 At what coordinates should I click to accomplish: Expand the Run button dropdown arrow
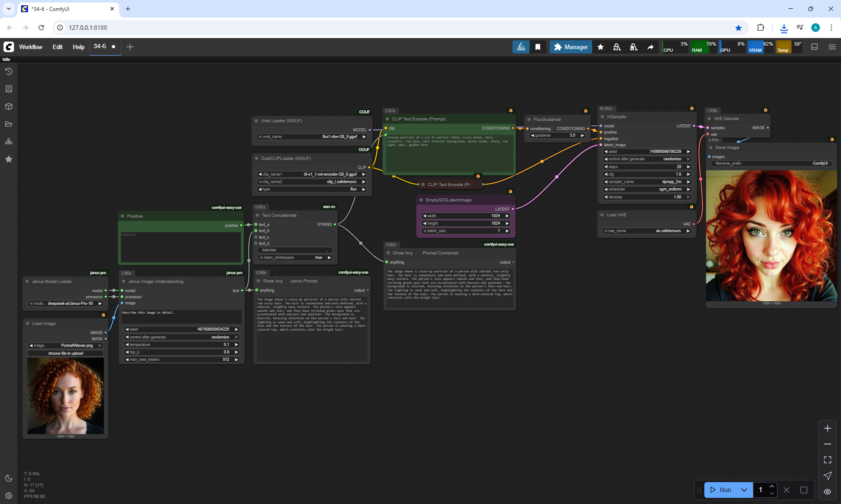tap(744, 490)
